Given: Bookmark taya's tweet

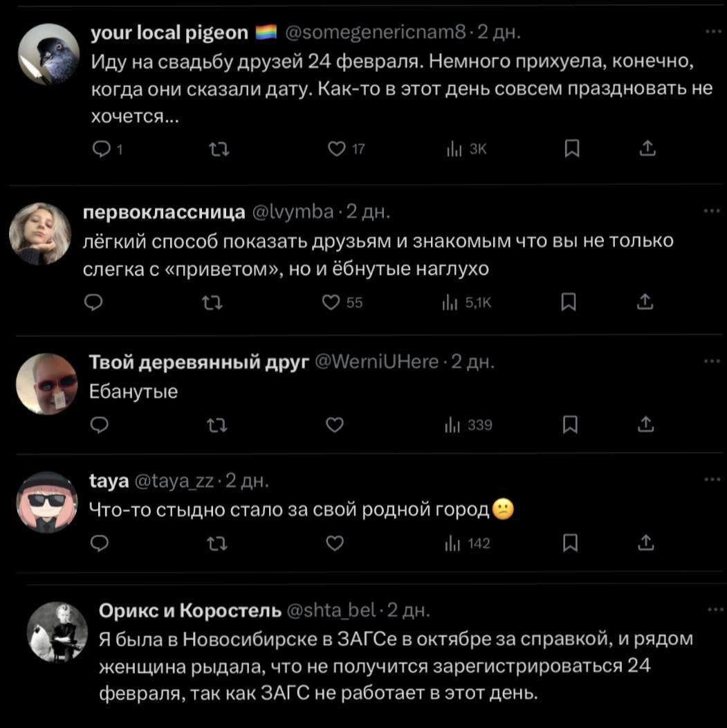Looking at the screenshot, I should (x=571, y=543).
